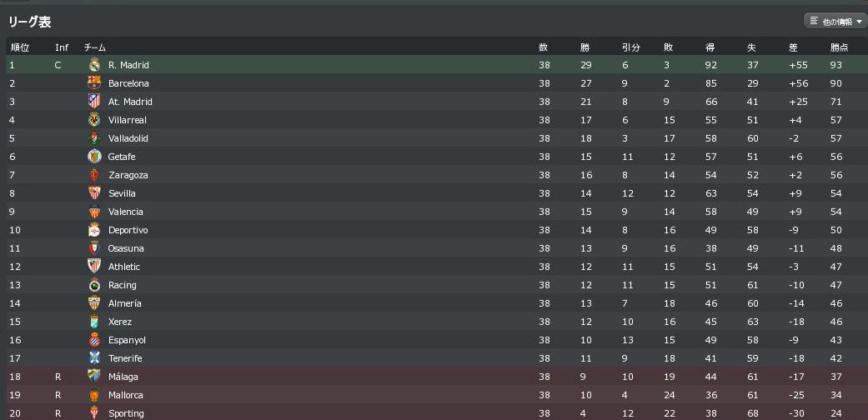Click the Valencia club crest icon
The height and width of the screenshot is (420, 868).
[x=94, y=212]
